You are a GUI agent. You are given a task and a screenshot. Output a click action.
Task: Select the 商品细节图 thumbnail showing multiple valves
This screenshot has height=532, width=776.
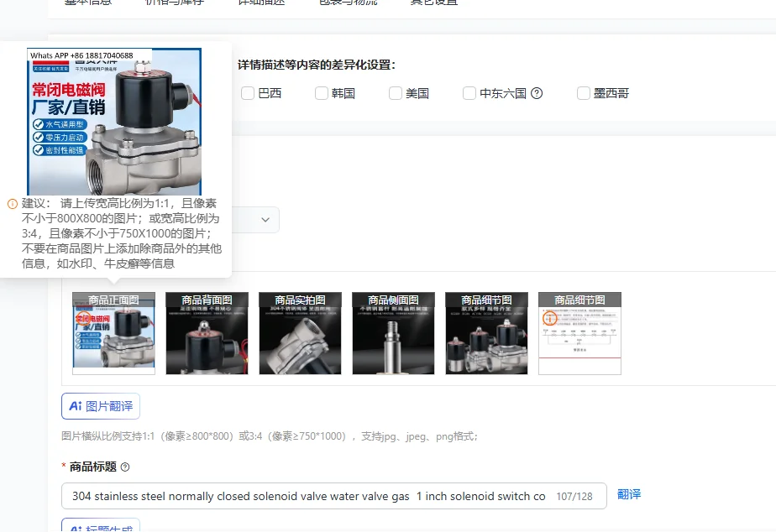[486, 333]
